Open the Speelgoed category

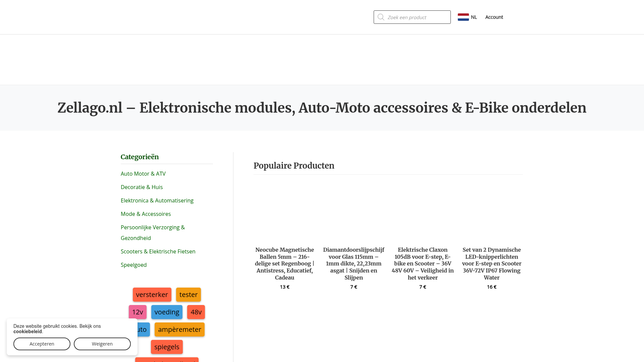coord(133,265)
